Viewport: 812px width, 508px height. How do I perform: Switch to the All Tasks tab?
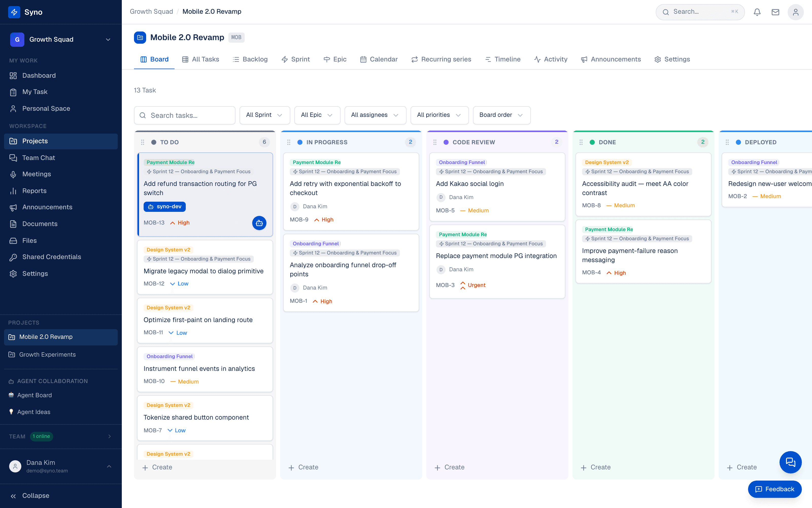[200, 59]
